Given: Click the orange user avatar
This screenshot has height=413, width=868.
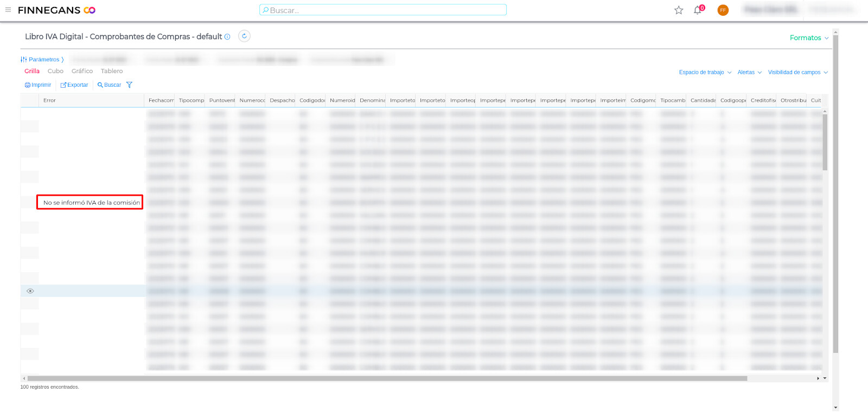Looking at the screenshot, I should pos(723,10).
